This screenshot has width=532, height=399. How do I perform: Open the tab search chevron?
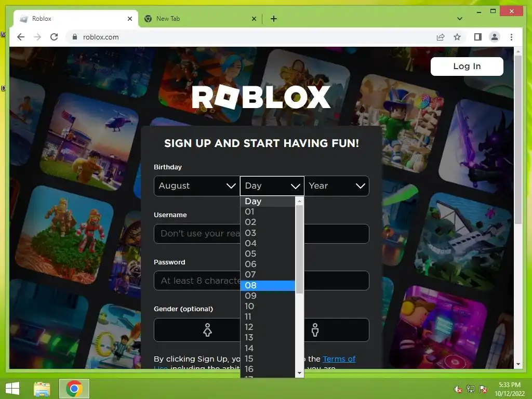point(459,19)
